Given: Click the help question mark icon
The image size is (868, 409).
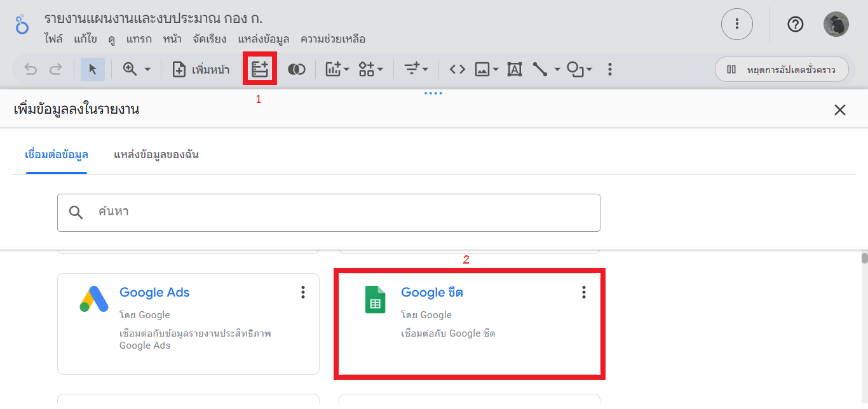Looking at the screenshot, I should 795,24.
